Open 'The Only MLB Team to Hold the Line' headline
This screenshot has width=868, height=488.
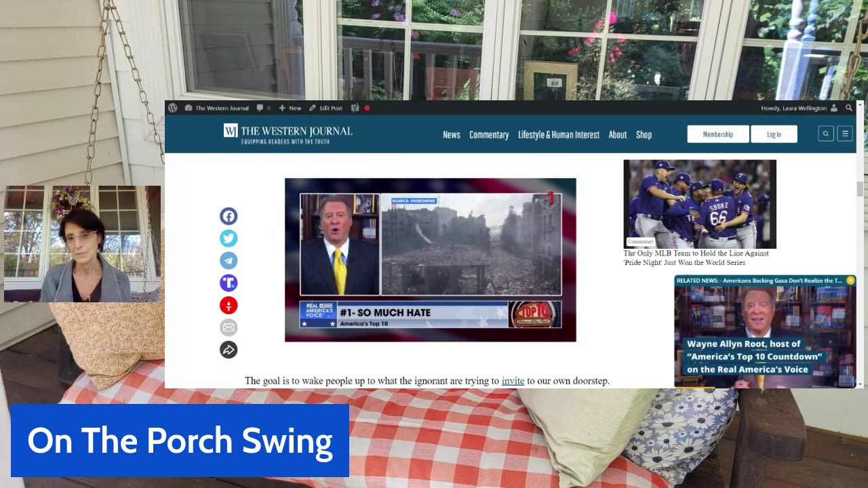[696, 258]
